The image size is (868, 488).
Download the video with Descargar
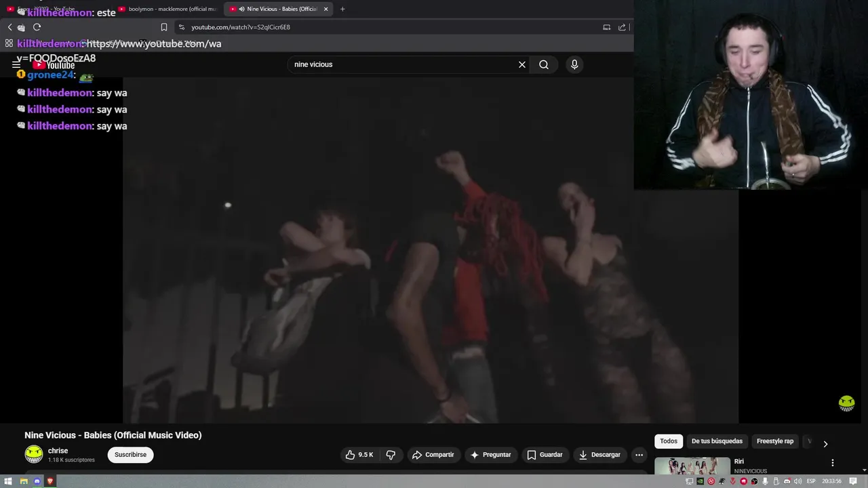click(599, 455)
